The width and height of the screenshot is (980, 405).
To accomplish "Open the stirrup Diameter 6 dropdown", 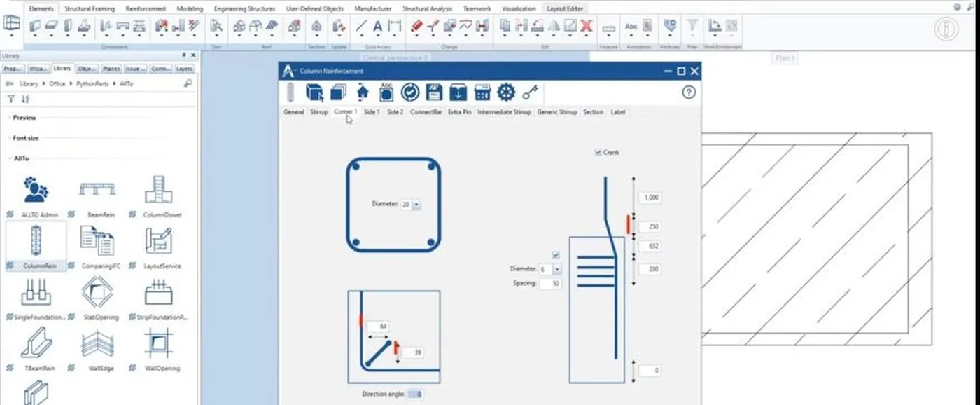I will pyautogui.click(x=557, y=269).
